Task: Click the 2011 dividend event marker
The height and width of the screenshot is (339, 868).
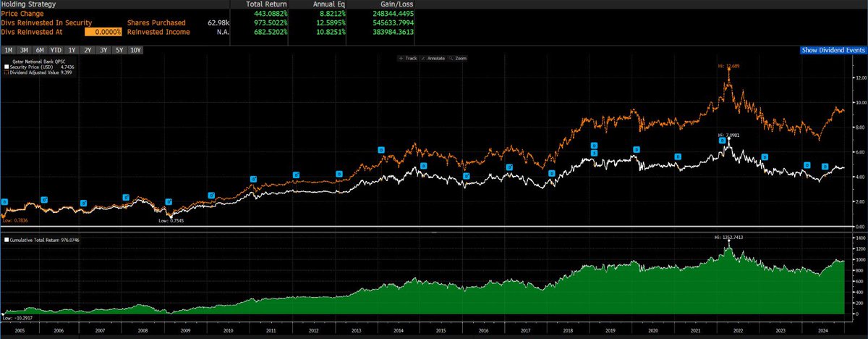Action: pos(253,178)
